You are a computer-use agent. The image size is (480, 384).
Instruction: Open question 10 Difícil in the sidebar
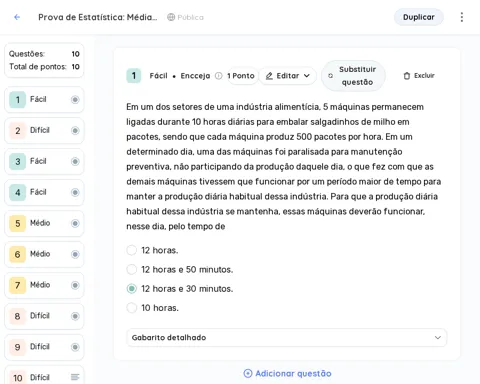point(44,375)
